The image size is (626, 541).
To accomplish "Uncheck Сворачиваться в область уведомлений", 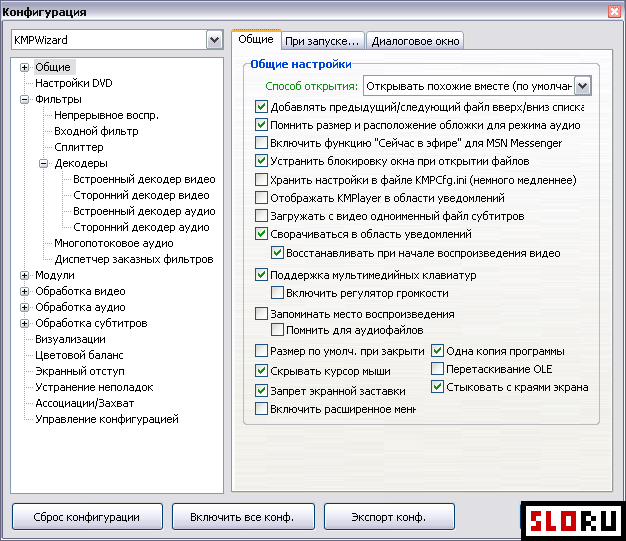I will [x=261, y=234].
